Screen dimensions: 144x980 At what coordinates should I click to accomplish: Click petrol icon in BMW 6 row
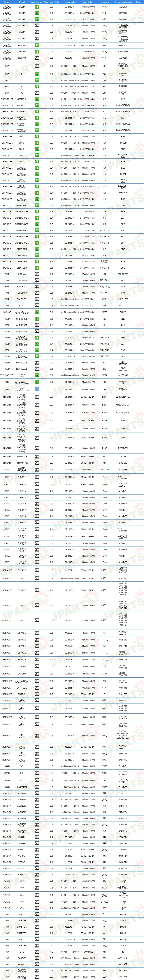click(37, 87)
